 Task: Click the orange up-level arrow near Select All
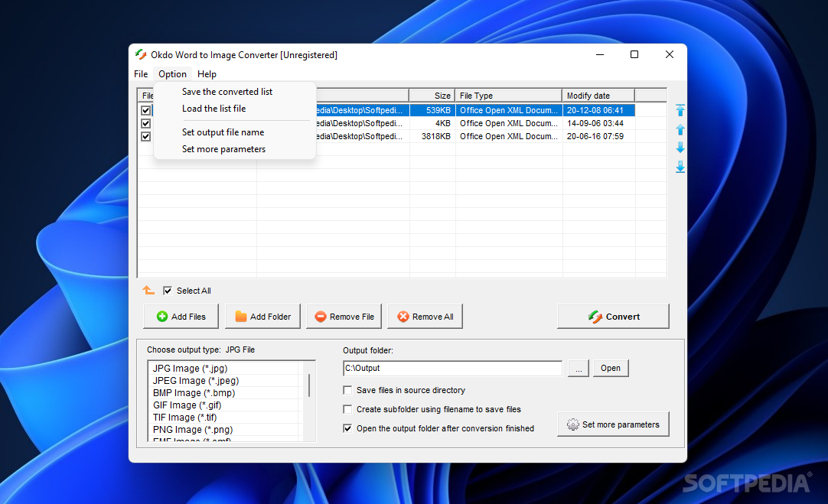click(x=148, y=291)
